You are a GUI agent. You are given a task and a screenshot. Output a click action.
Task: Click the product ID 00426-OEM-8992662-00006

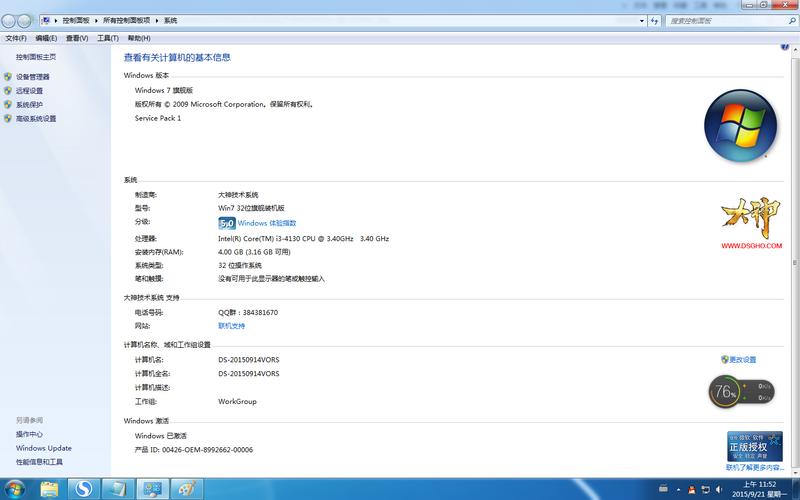coord(207,449)
